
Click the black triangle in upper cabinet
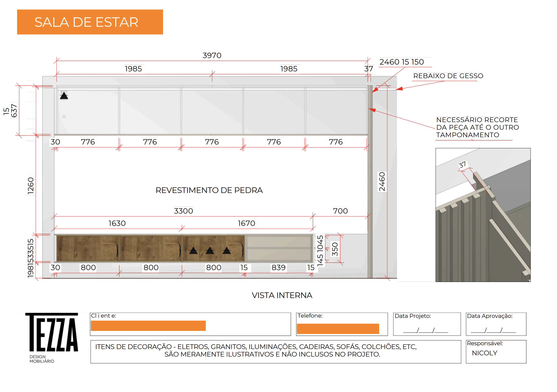(x=64, y=96)
